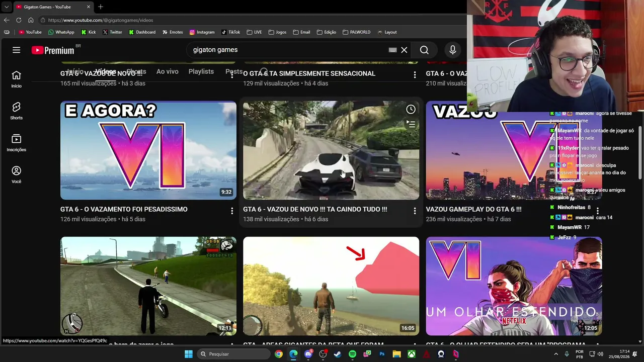Clear the search box with the X
This screenshot has width=644, height=362.
[404, 50]
